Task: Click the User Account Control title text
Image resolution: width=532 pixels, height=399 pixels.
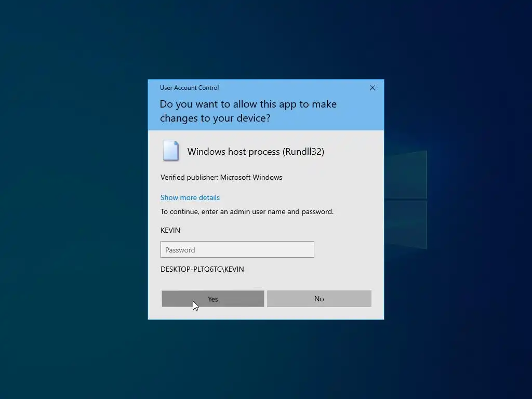Action: [x=189, y=88]
